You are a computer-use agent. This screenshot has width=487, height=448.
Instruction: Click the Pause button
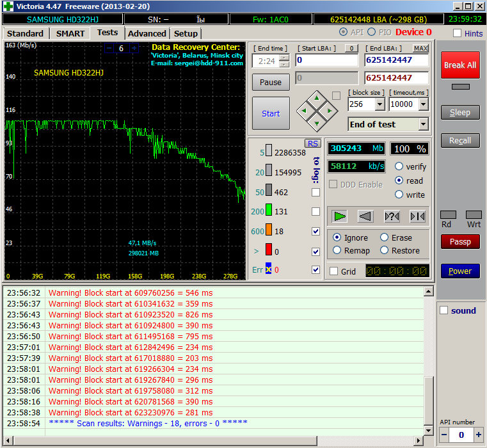pos(271,83)
